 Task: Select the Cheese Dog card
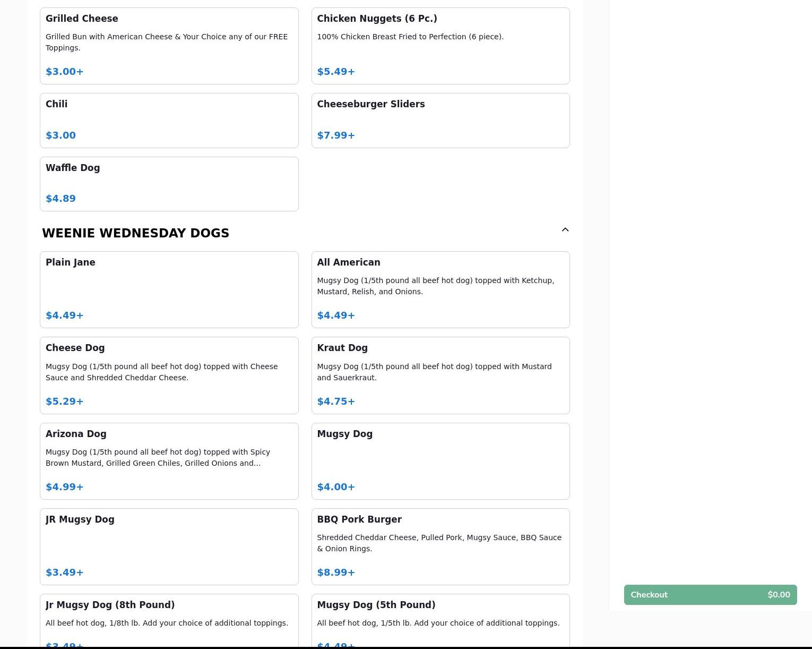click(169, 375)
